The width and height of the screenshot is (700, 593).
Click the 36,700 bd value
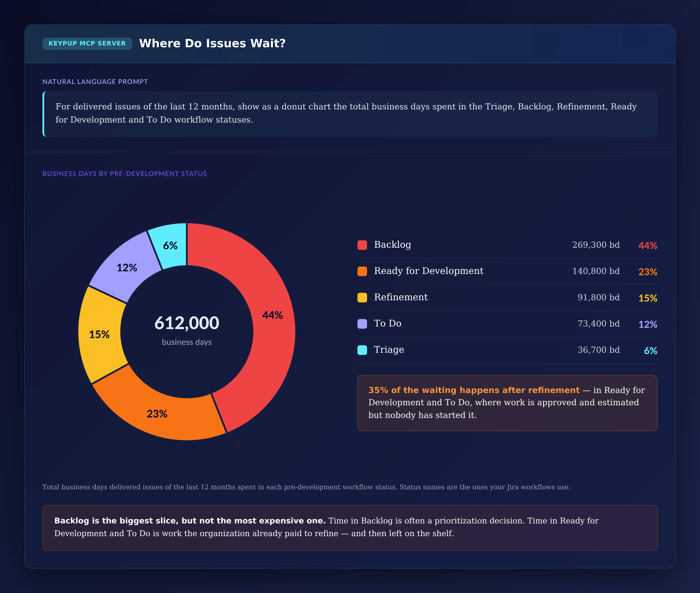click(x=599, y=350)
